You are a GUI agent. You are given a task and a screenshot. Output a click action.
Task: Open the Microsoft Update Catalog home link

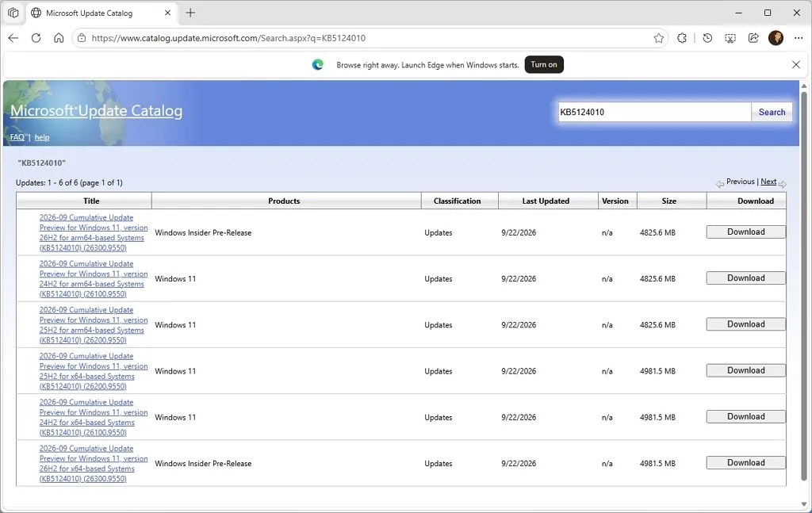click(96, 111)
